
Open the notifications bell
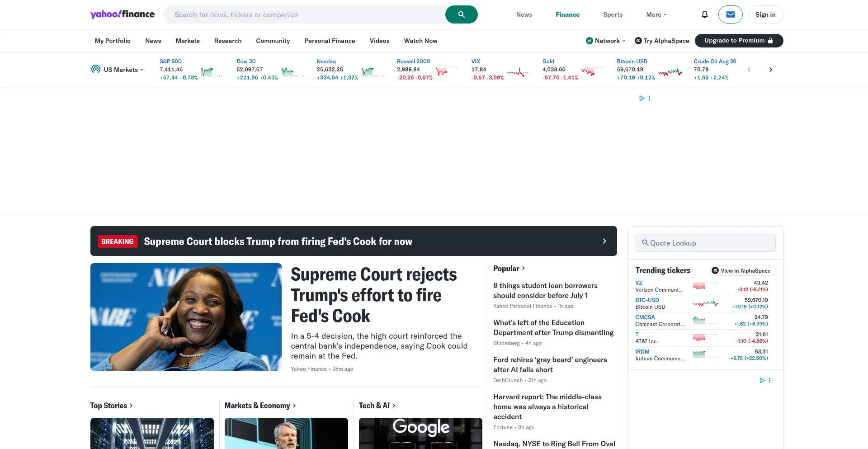point(704,14)
